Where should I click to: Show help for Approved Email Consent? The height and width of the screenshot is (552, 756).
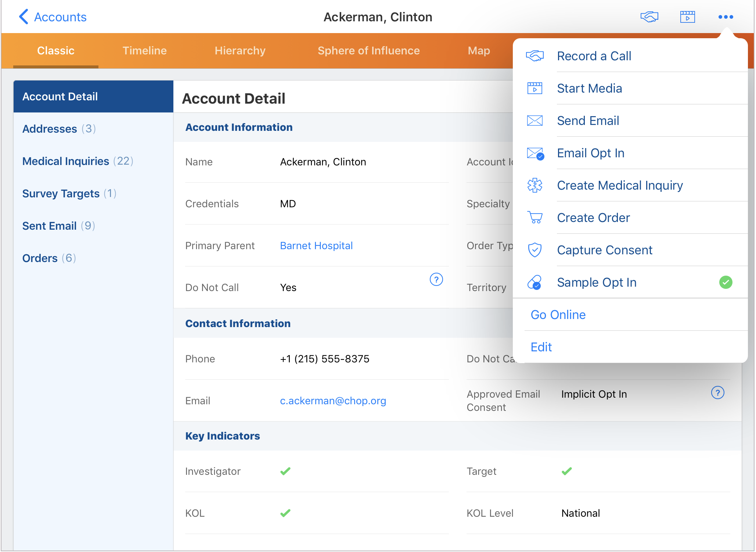point(717,393)
